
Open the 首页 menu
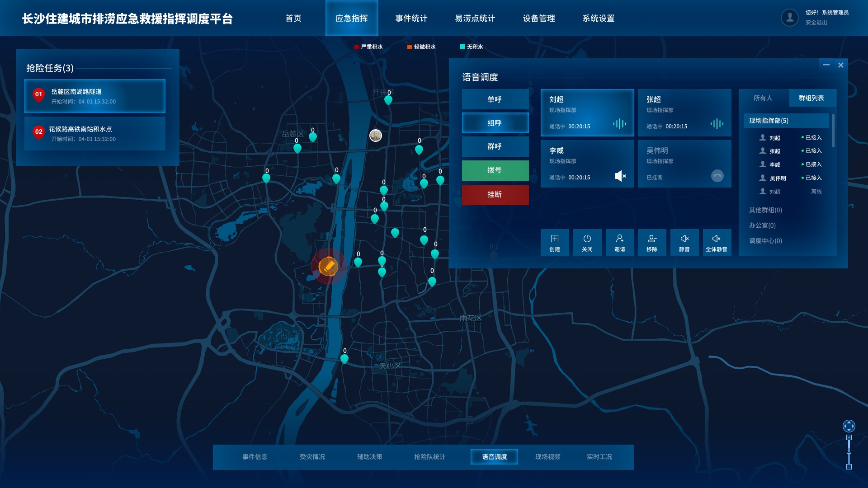pyautogui.click(x=293, y=18)
